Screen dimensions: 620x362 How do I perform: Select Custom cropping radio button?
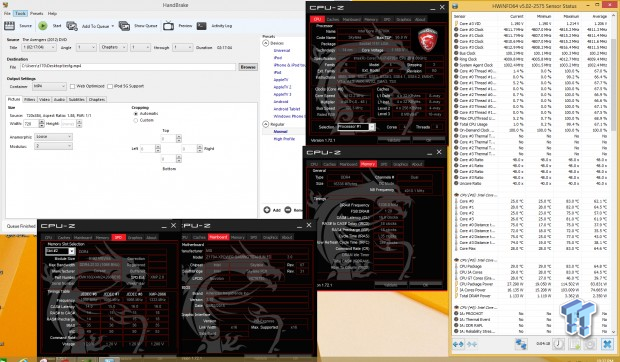(136, 120)
